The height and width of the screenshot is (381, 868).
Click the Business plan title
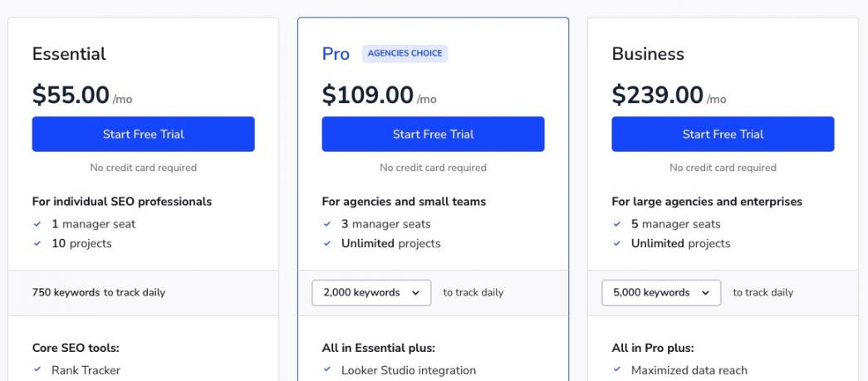coord(648,54)
